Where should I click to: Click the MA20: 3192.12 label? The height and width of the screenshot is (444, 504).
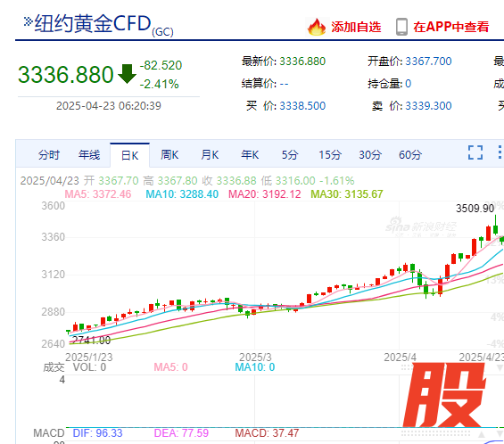(265, 194)
